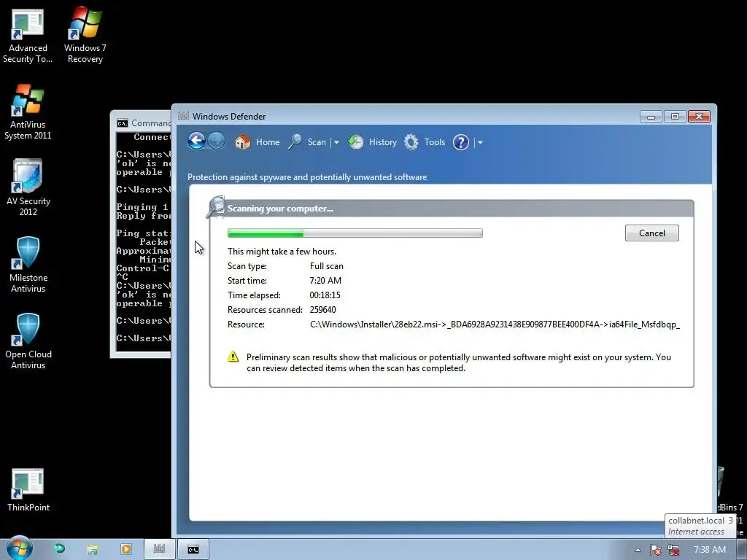
Task: Click the Tools gear icon
Action: [411, 142]
